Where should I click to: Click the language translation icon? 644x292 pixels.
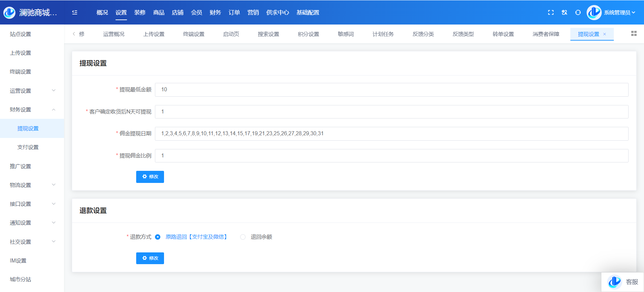(x=565, y=12)
